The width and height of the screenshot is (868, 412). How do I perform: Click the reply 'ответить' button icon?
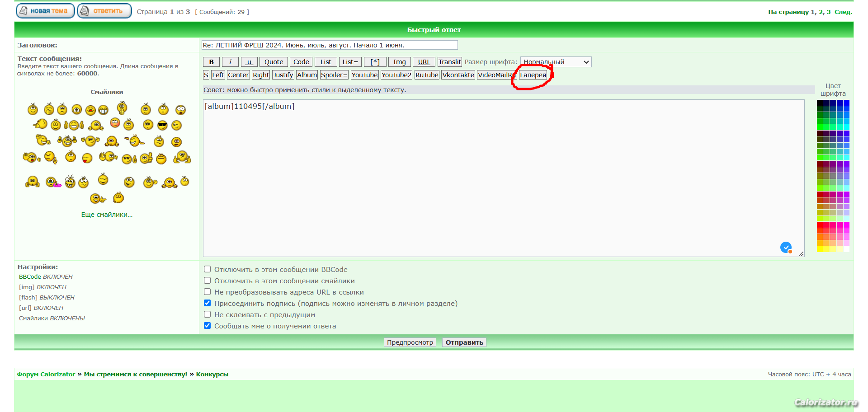coord(104,11)
